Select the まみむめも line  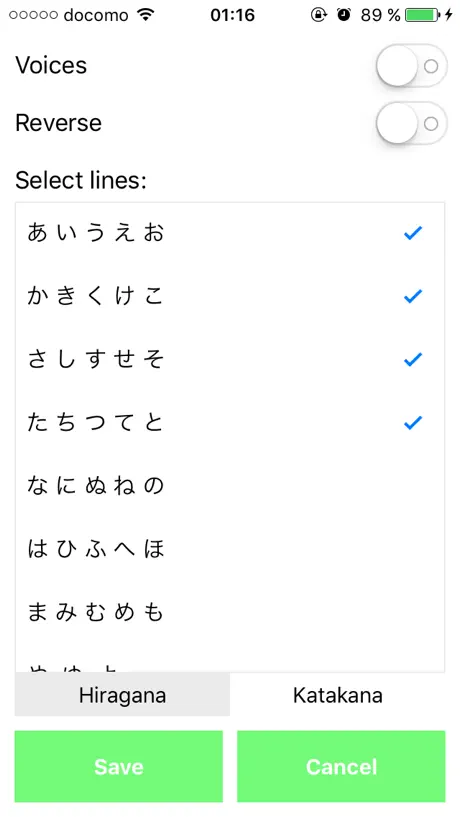tap(230, 612)
